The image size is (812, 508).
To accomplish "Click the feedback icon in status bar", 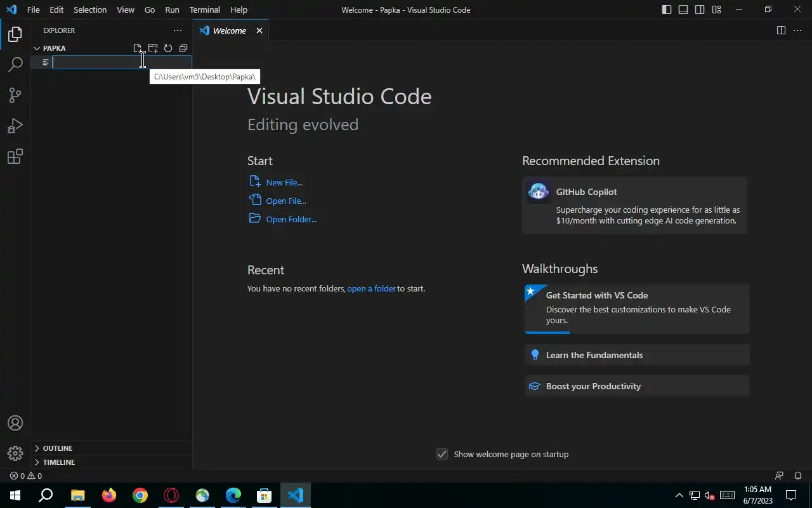I will 780,476.
